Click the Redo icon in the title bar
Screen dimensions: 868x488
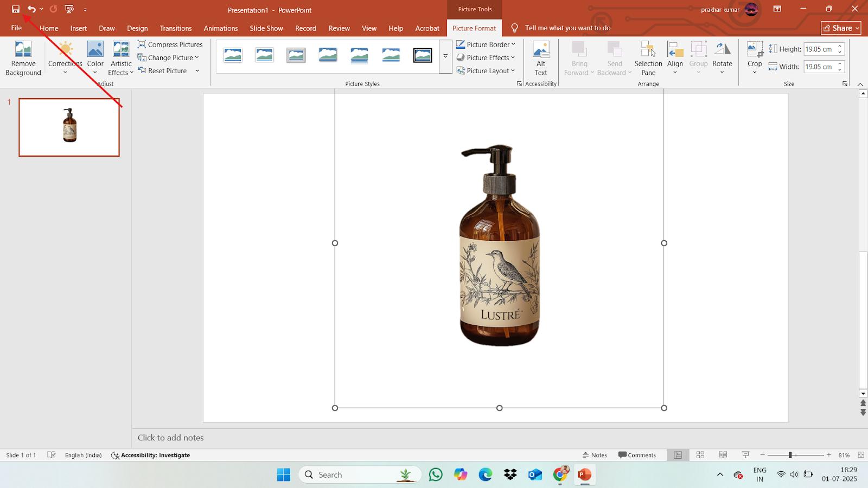tap(53, 9)
